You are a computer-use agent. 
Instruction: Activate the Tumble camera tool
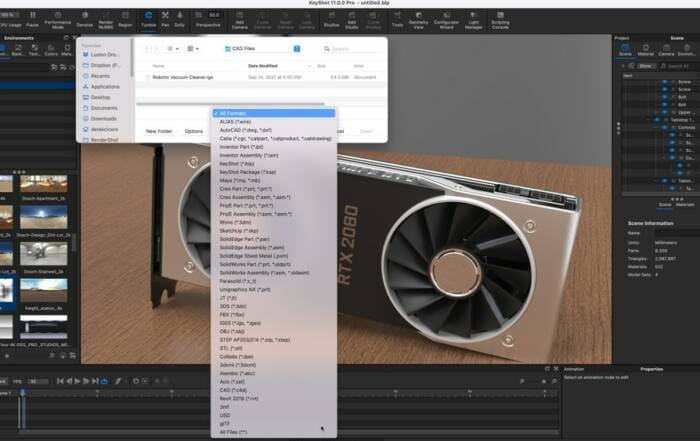148,19
